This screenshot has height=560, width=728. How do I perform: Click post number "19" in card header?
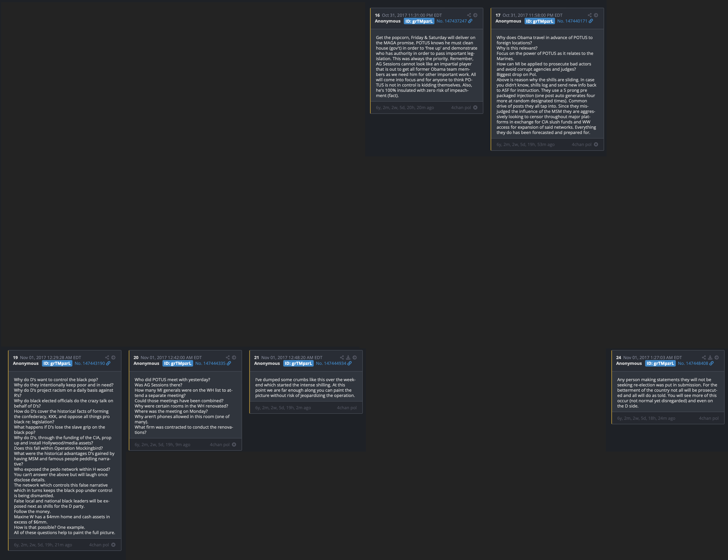pyautogui.click(x=15, y=357)
